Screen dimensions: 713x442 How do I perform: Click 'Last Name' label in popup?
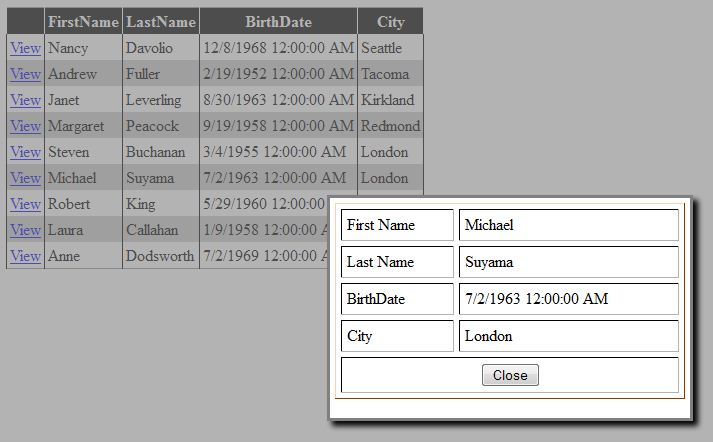[x=380, y=262]
